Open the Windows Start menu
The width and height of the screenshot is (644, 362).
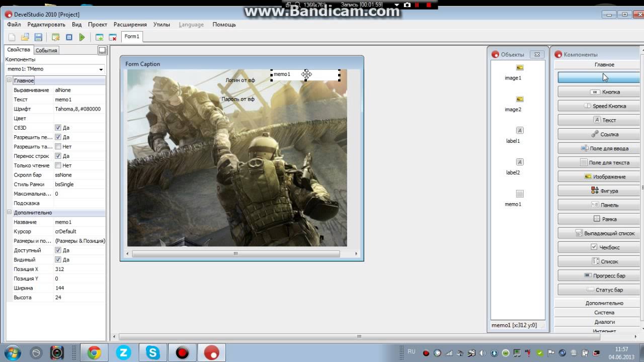12,353
